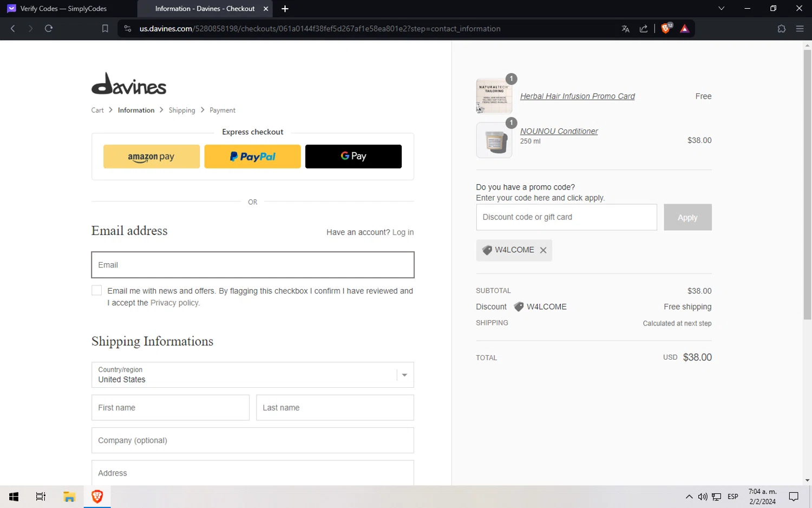This screenshot has height=508, width=812.
Task: Click the browser forward arrow
Action: 31,29
